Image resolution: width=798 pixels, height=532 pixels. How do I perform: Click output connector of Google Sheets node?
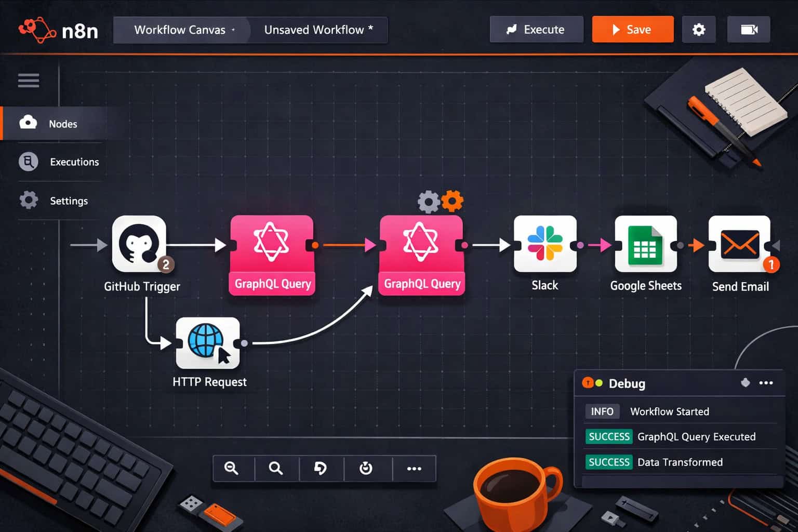[681, 245]
